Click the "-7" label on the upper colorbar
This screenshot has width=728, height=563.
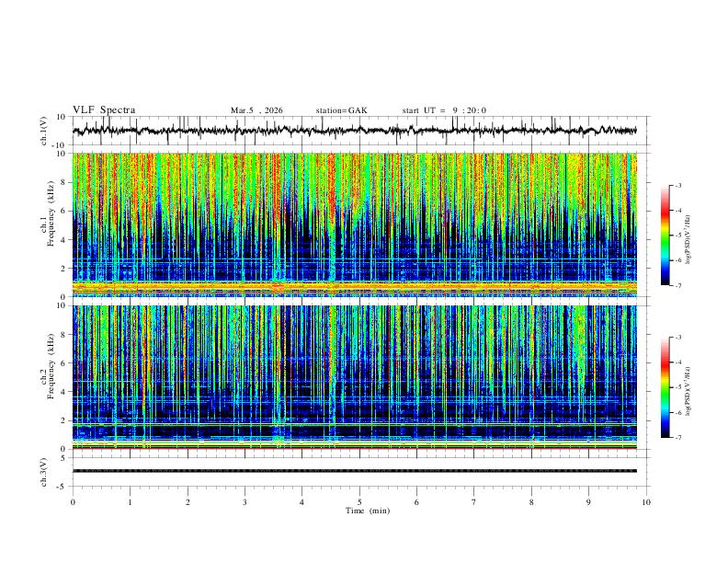[677, 285]
